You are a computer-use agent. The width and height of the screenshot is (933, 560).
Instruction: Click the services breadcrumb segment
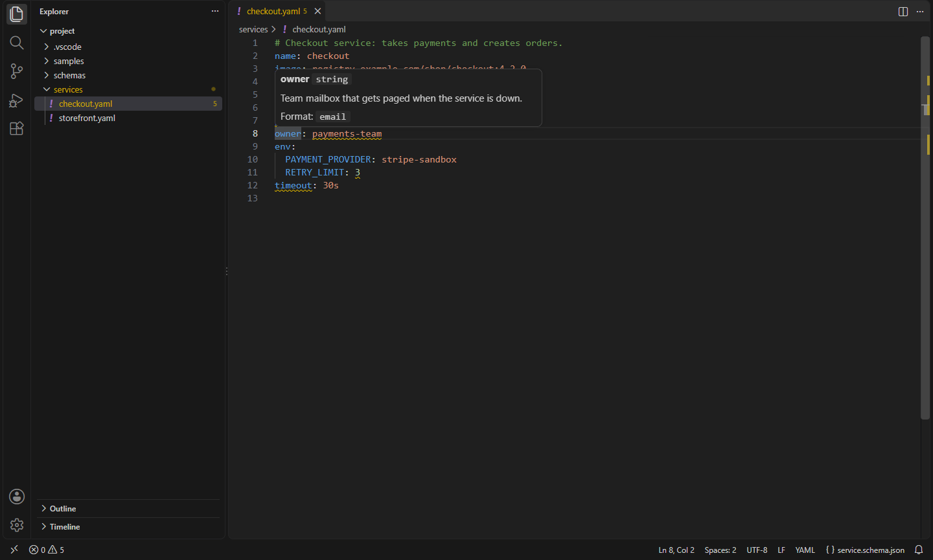[x=253, y=29]
